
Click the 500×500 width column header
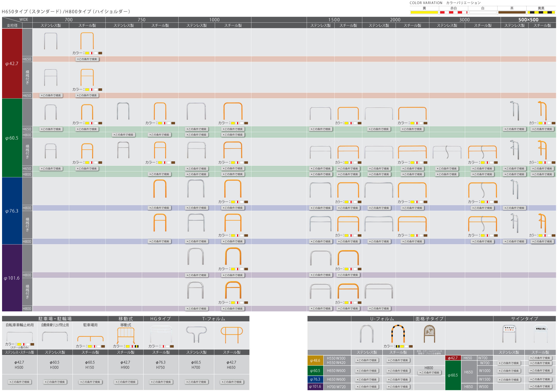coord(528,20)
